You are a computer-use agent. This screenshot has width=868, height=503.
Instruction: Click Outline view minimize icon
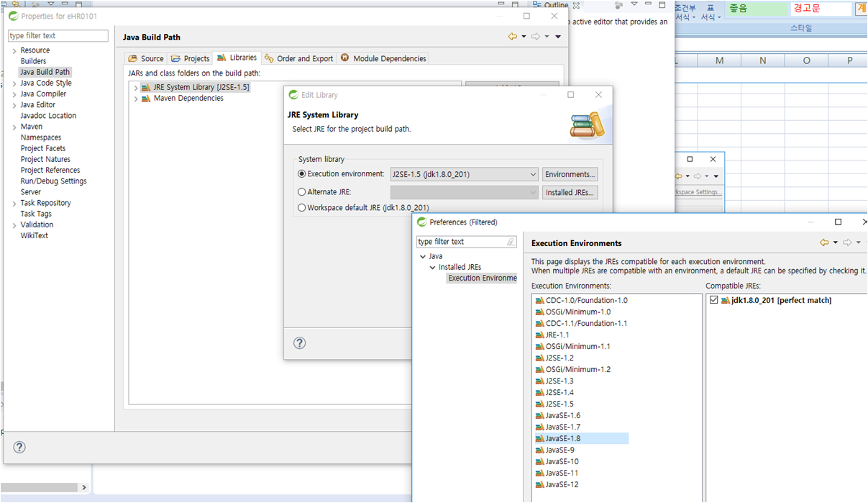point(648,5)
